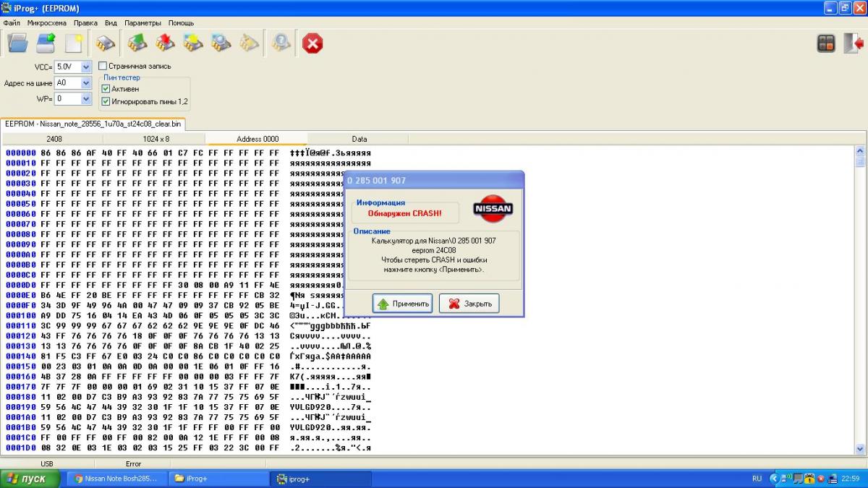Screen dimensions: 868x488
Task: Open the 'Правка' menu
Action: [85, 23]
